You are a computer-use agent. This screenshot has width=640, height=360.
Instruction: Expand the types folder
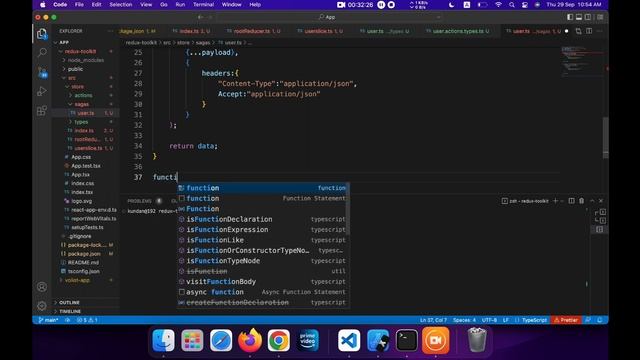tap(81, 122)
